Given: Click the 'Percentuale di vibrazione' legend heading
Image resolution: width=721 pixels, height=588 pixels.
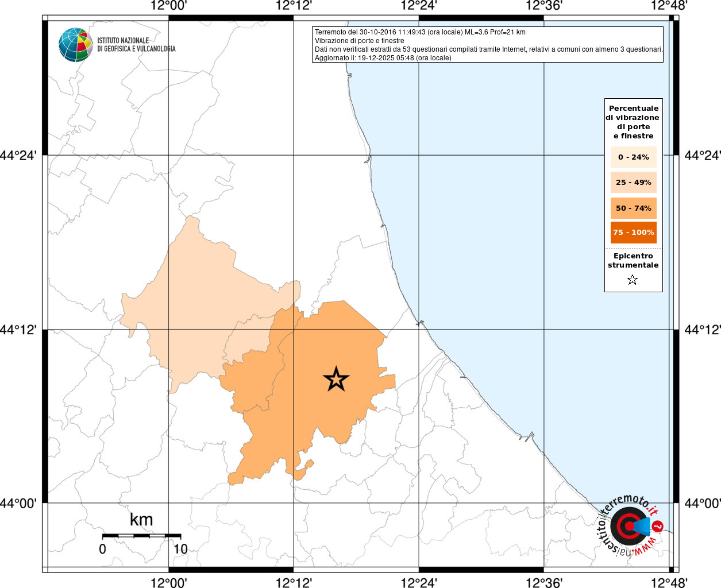Looking at the screenshot, I should point(633,122).
